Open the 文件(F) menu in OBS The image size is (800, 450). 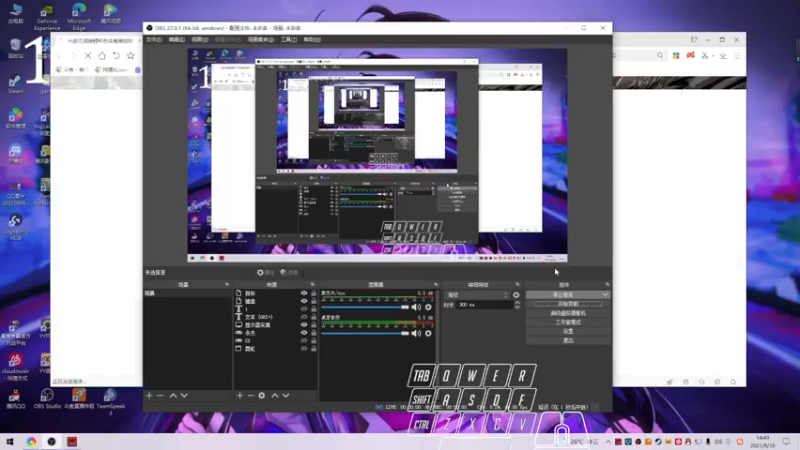pos(154,39)
